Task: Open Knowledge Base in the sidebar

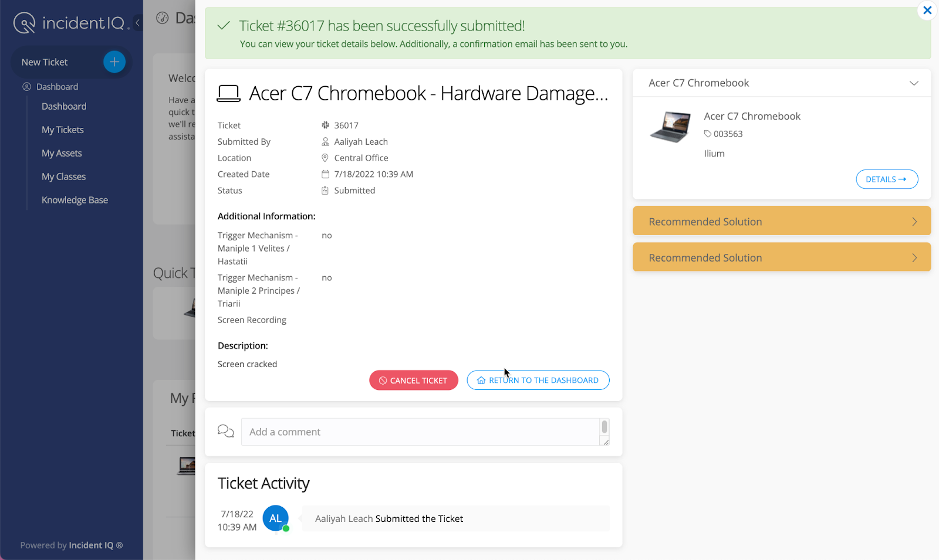Action: click(x=75, y=200)
